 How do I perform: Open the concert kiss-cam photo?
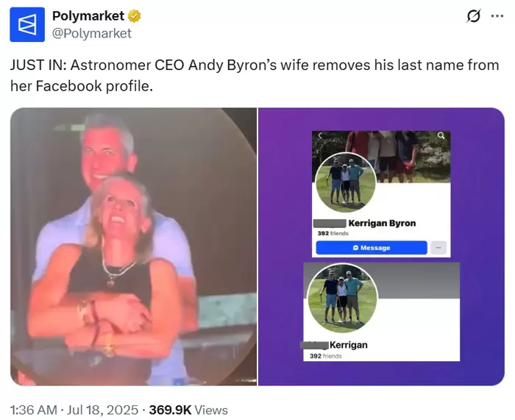133,246
